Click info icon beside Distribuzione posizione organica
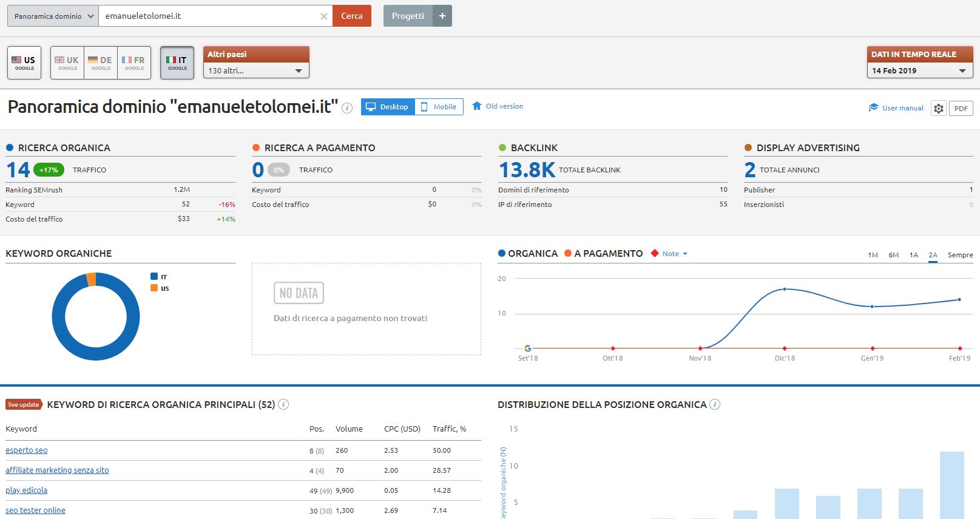The height and width of the screenshot is (519, 980). click(715, 404)
